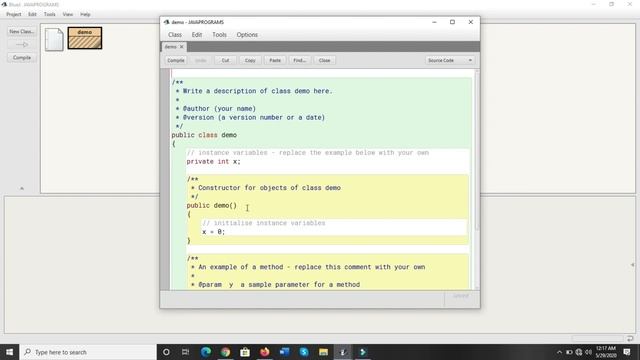Viewport: 640px width, 360px height.
Task: Open the blue monitor app on taskbar
Action: coord(284,352)
